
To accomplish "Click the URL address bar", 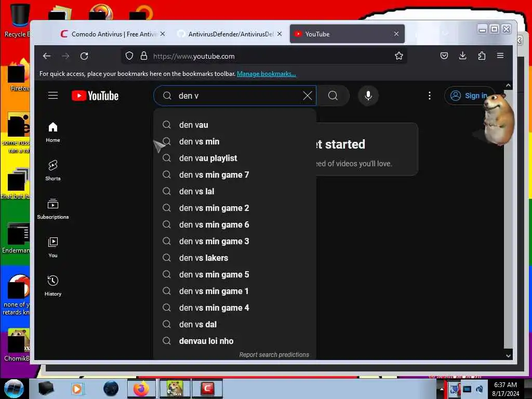I will coord(264,56).
